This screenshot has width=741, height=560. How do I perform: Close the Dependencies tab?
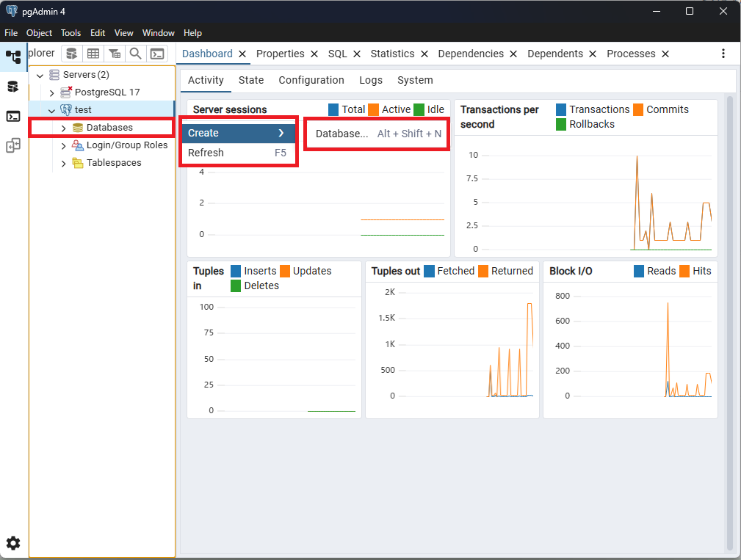pyautogui.click(x=513, y=54)
